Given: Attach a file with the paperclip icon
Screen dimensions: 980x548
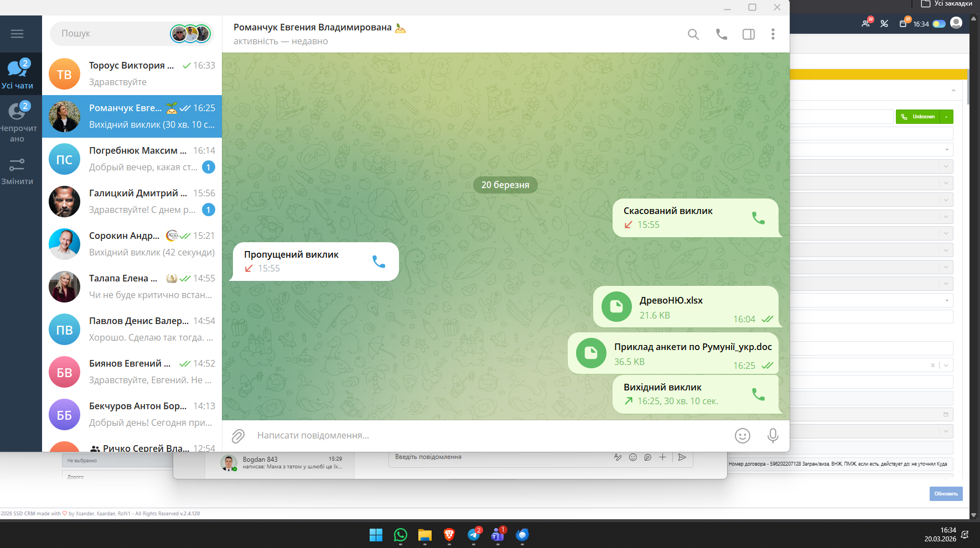Looking at the screenshot, I should coord(238,436).
